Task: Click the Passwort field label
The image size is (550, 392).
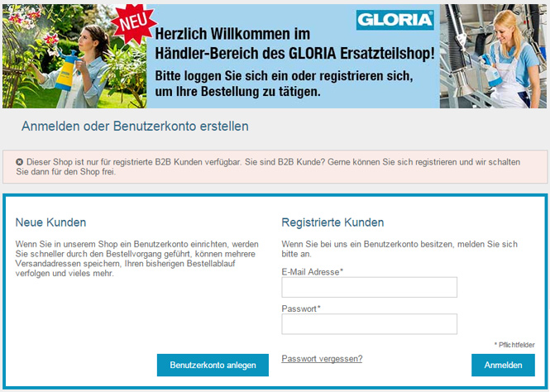Action: pyautogui.click(x=301, y=308)
